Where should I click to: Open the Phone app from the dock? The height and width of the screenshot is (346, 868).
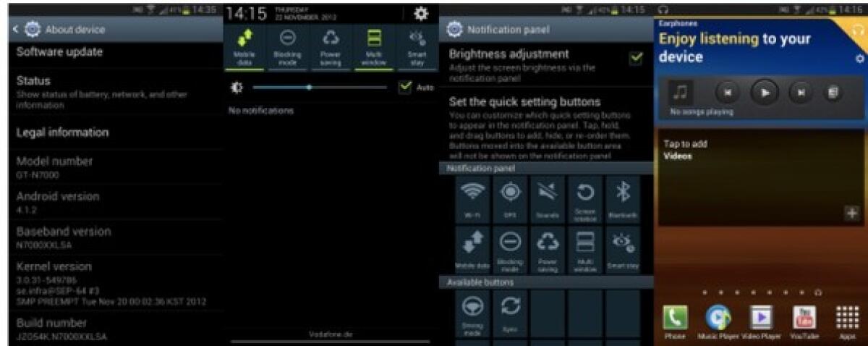[x=675, y=321]
